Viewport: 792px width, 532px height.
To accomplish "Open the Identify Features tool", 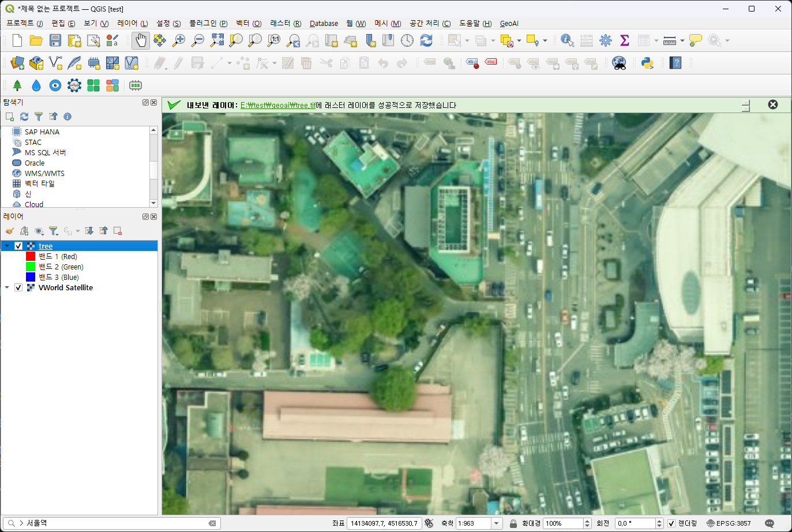I will click(567, 40).
